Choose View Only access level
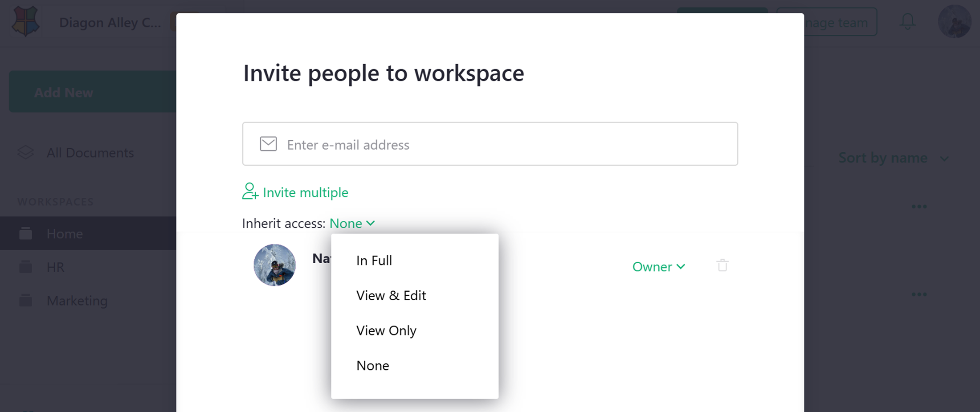 [386, 330]
